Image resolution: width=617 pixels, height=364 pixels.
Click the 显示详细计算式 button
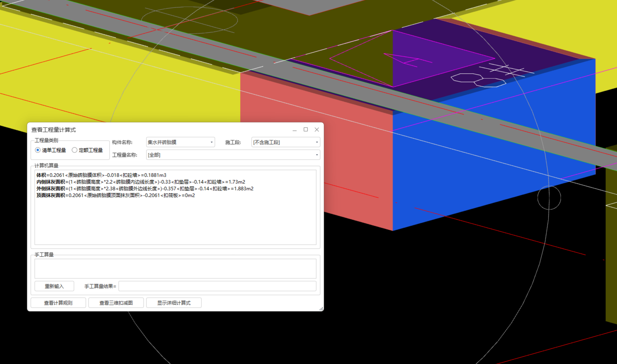tap(174, 303)
